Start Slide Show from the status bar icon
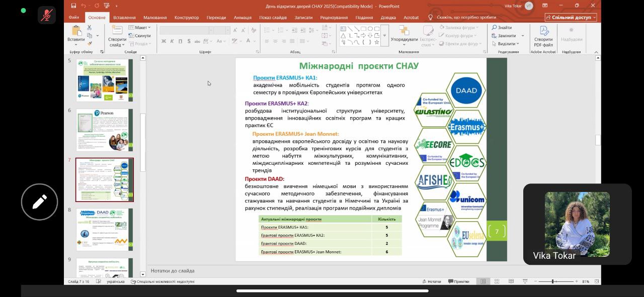Image resolution: width=644 pixels, height=297 pixels. [525, 281]
